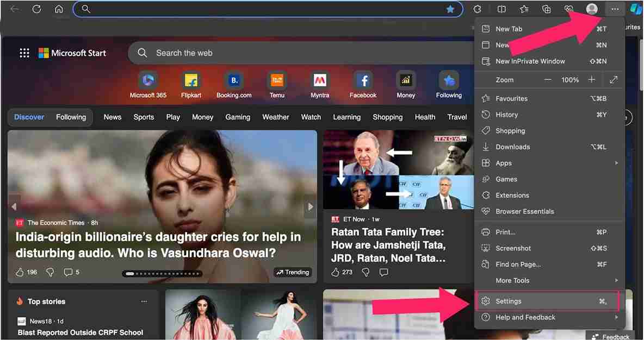Open the Extensions puzzle icon in toolbar
Image resolution: width=644 pixels, height=340 pixels.
[x=477, y=9]
